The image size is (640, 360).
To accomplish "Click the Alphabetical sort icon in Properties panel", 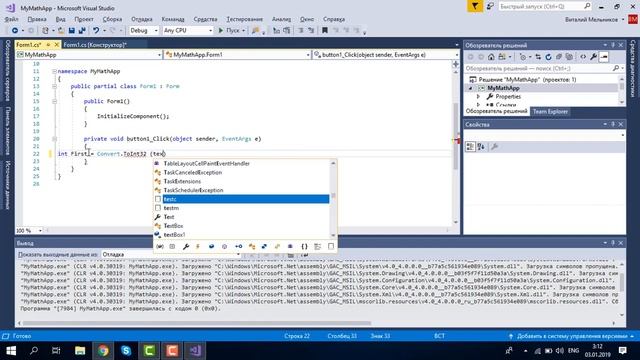I will 481,147.
